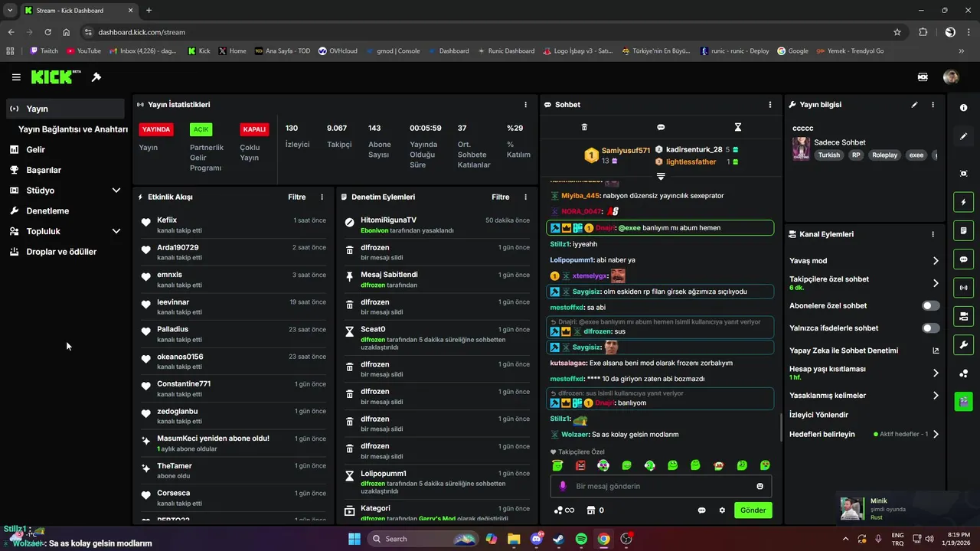Click the Kick logo
The image size is (980, 551).
tap(56, 77)
